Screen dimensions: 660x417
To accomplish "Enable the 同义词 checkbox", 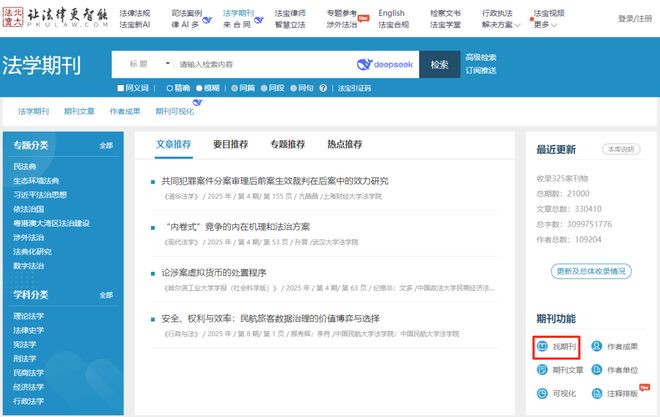I will pyautogui.click(x=118, y=88).
